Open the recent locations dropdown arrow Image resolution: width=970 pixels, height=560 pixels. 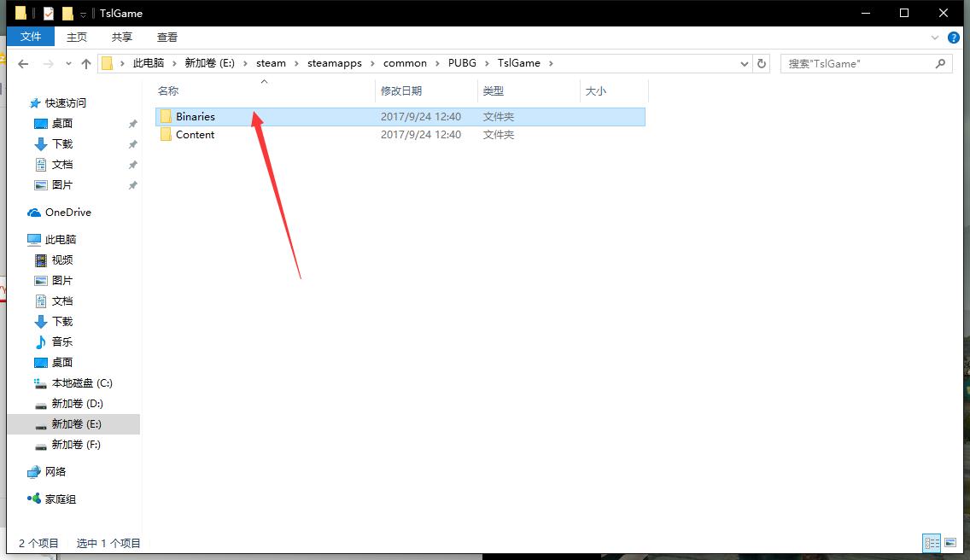tap(68, 63)
